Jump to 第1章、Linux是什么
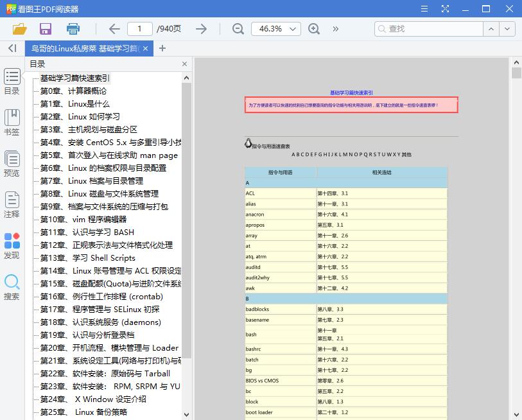Image resolution: width=522 pixels, height=420 pixels. pos(75,104)
